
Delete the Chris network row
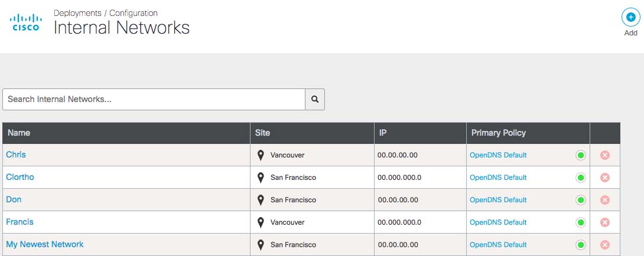click(x=605, y=155)
